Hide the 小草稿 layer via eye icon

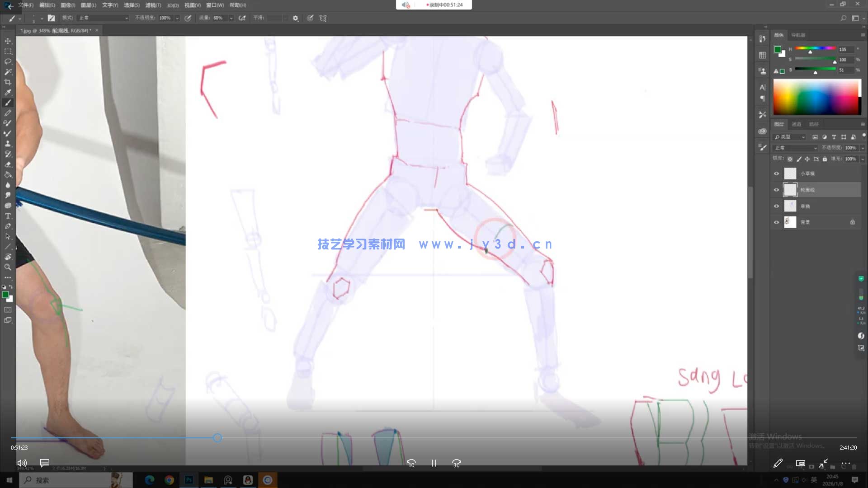[776, 174]
